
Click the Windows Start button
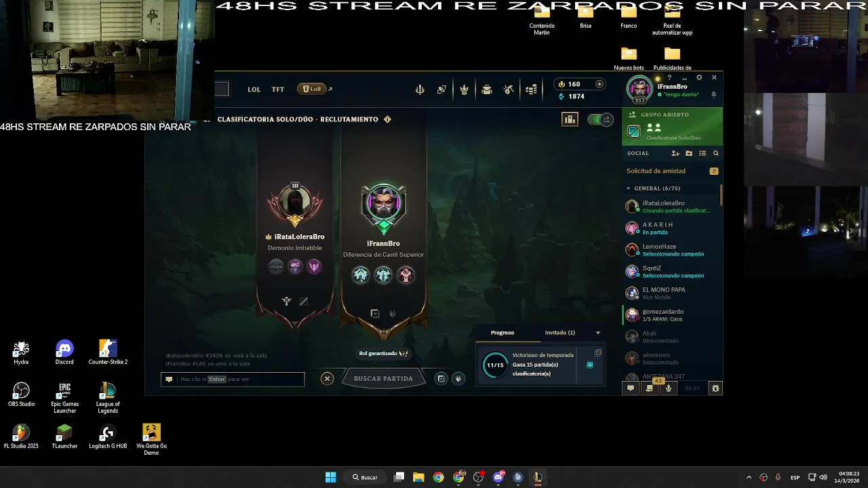(330, 477)
